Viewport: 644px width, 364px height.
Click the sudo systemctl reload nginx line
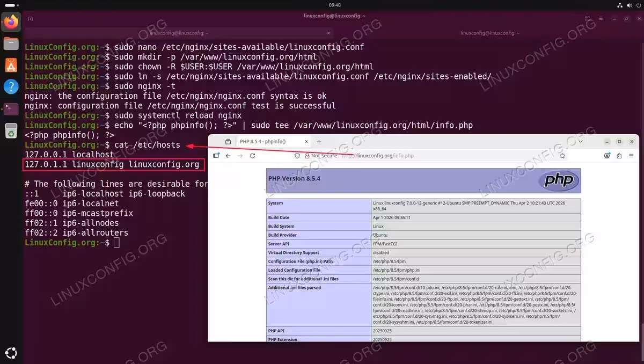178,115
